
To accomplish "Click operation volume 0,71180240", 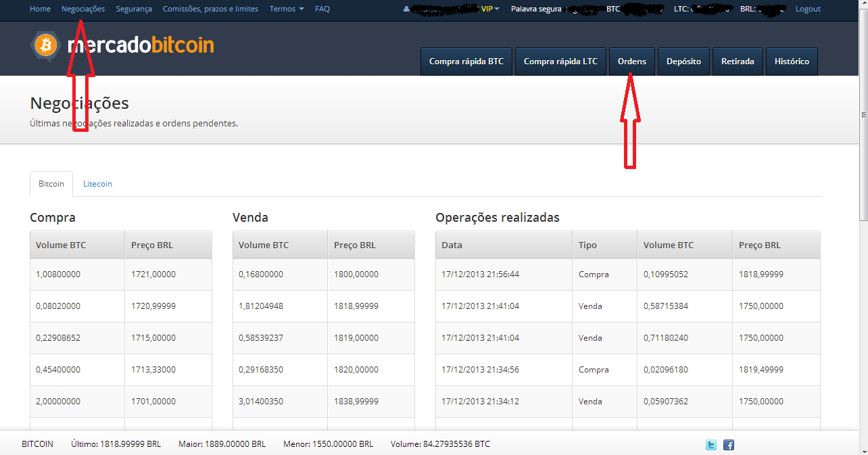I will [x=666, y=338].
